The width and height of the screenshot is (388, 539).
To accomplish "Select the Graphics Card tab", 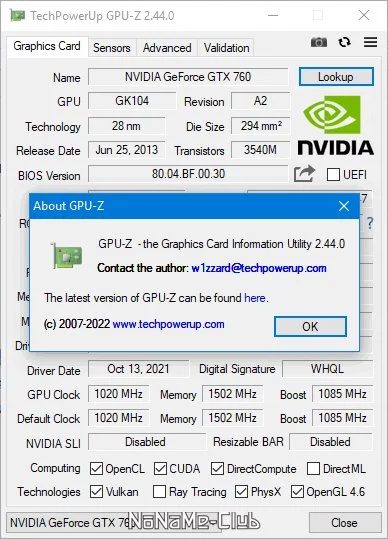I will tap(47, 46).
